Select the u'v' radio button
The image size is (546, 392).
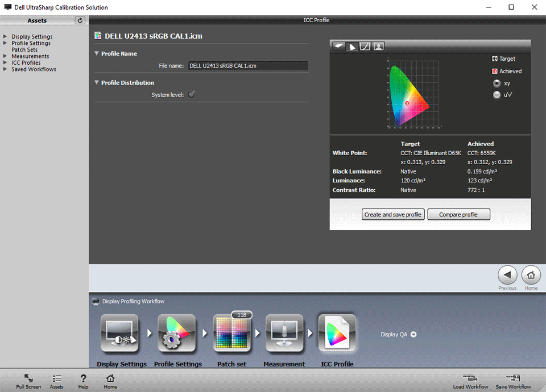pyautogui.click(x=497, y=95)
